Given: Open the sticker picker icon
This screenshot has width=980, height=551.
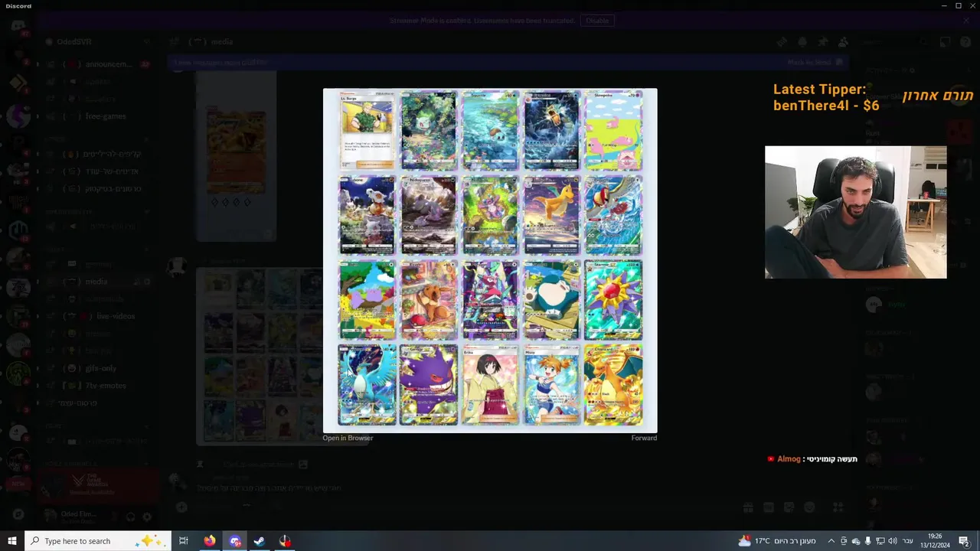Looking at the screenshot, I should point(789,507).
